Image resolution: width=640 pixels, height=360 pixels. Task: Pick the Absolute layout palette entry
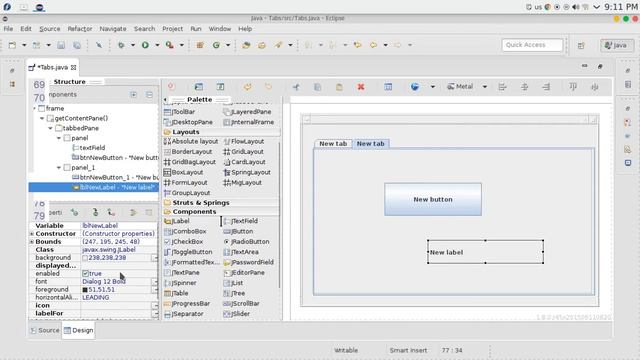click(x=191, y=141)
